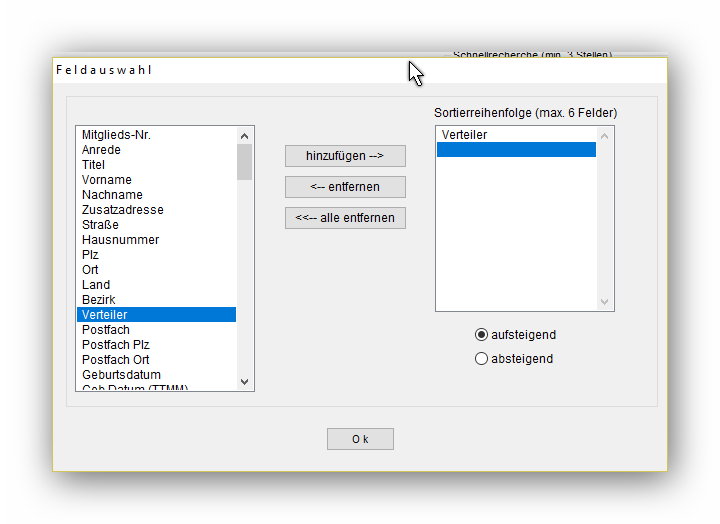Click scroll up arrow in Sortierreihenfolge list
This screenshot has height=524, width=720.
coord(604,135)
